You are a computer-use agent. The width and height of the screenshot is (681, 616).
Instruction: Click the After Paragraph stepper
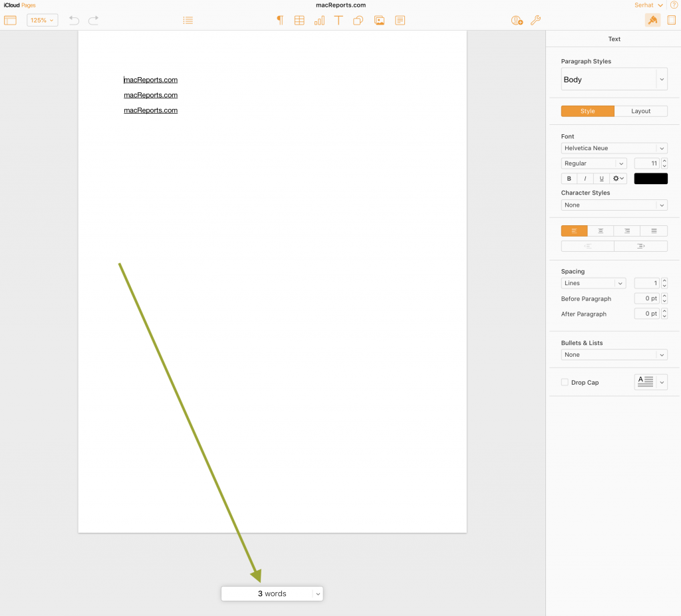(x=664, y=314)
